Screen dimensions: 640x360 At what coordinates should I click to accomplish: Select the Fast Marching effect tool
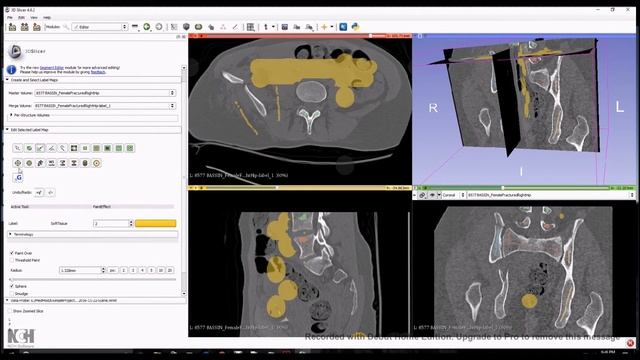coord(96,163)
